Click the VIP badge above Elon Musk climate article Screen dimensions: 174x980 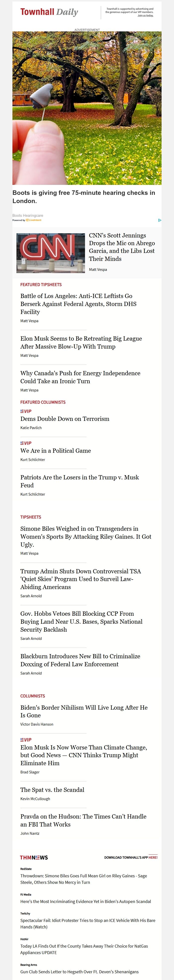(26, 740)
